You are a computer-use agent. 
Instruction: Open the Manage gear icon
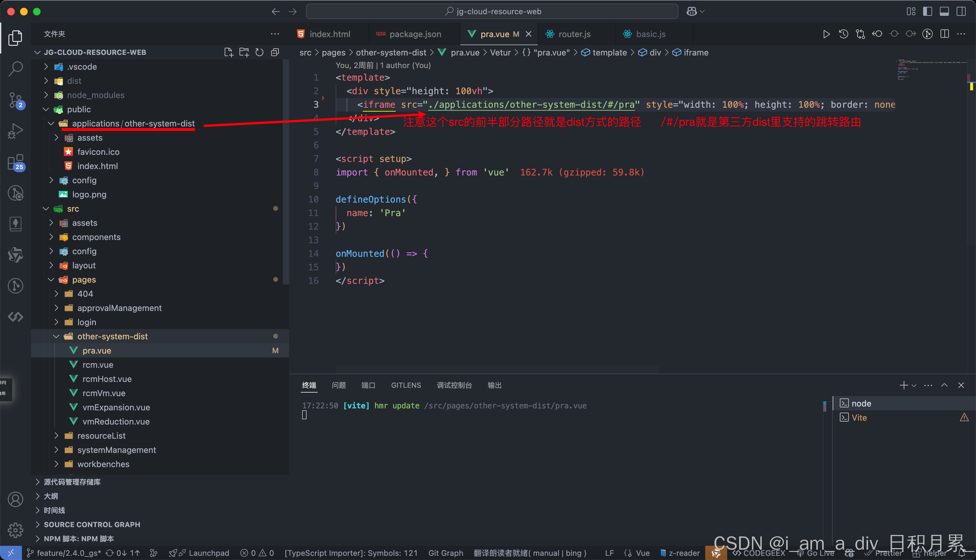(15, 530)
